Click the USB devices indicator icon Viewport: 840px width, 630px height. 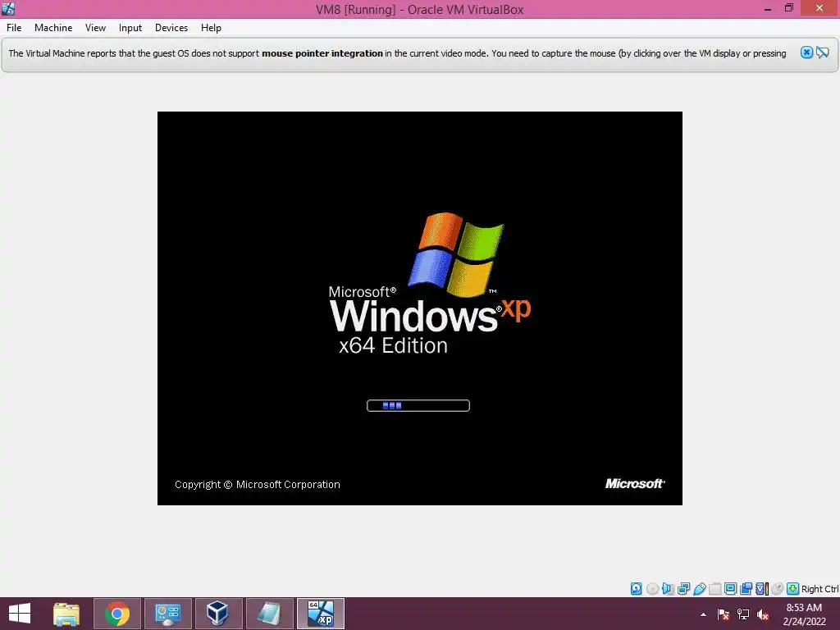click(699, 589)
